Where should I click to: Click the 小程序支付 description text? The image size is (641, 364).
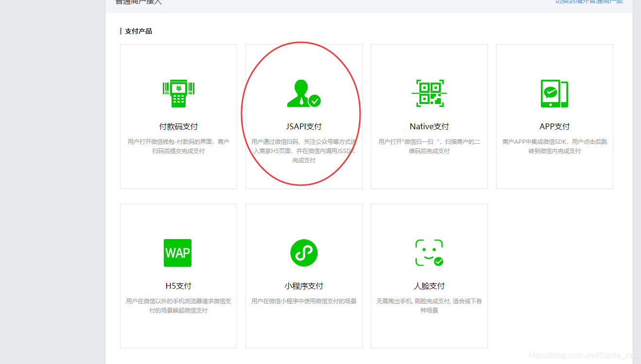[303, 301]
